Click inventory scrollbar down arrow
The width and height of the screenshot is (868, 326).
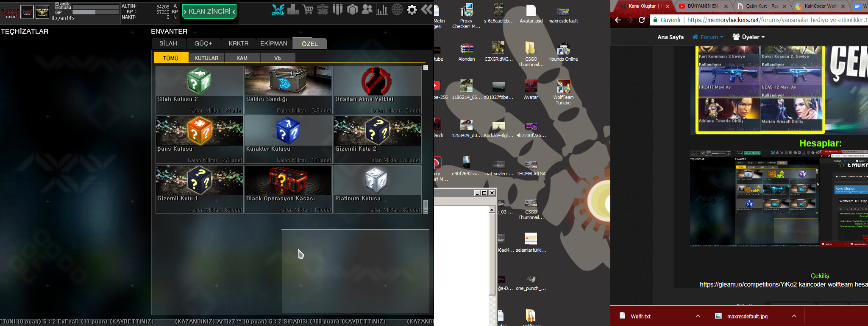point(426,211)
